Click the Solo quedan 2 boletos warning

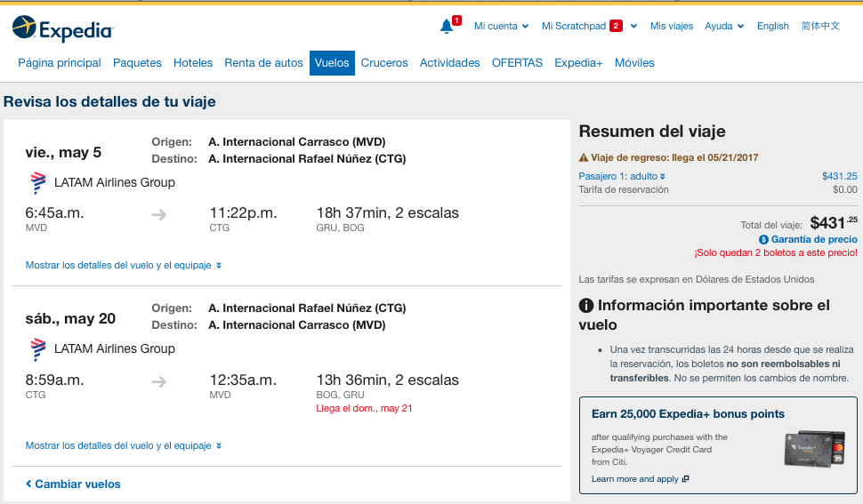pos(776,252)
